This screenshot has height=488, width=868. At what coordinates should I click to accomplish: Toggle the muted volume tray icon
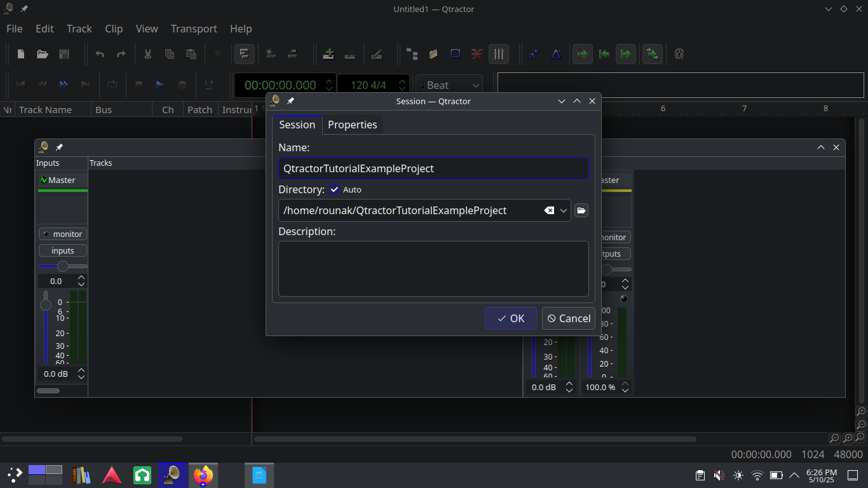pyautogui.click(x=719, y=475)
